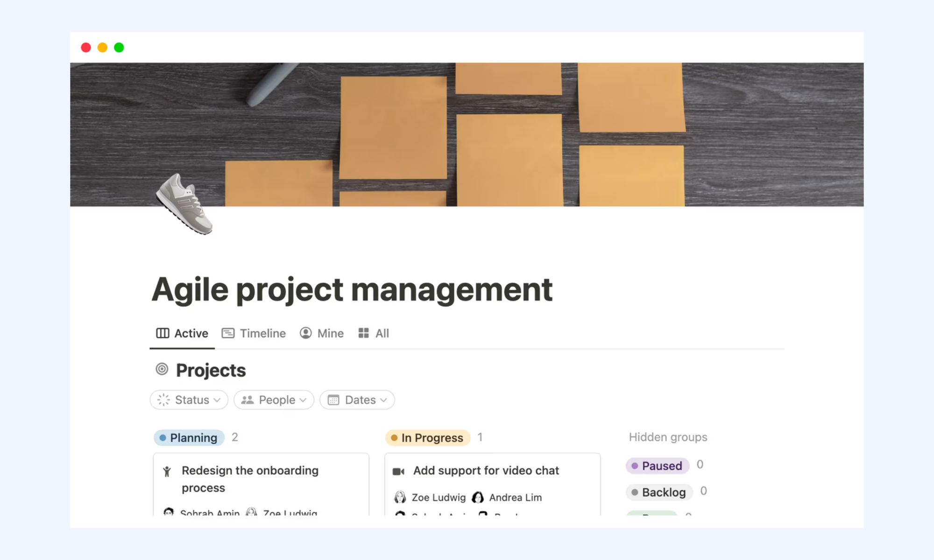The height and width of the screenshot is (560, 934).
Task: Click the Planning group label
Action: [189, 438]
